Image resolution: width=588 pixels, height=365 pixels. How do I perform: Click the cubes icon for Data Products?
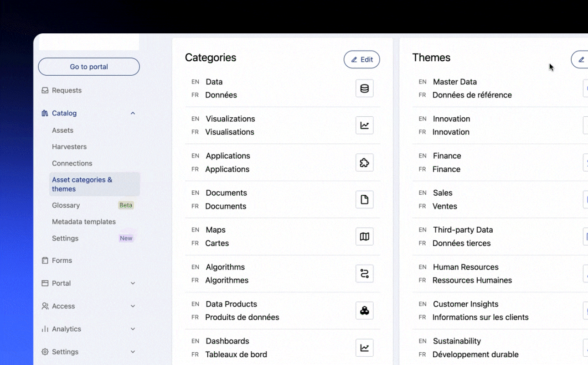[x=364, y=310]
